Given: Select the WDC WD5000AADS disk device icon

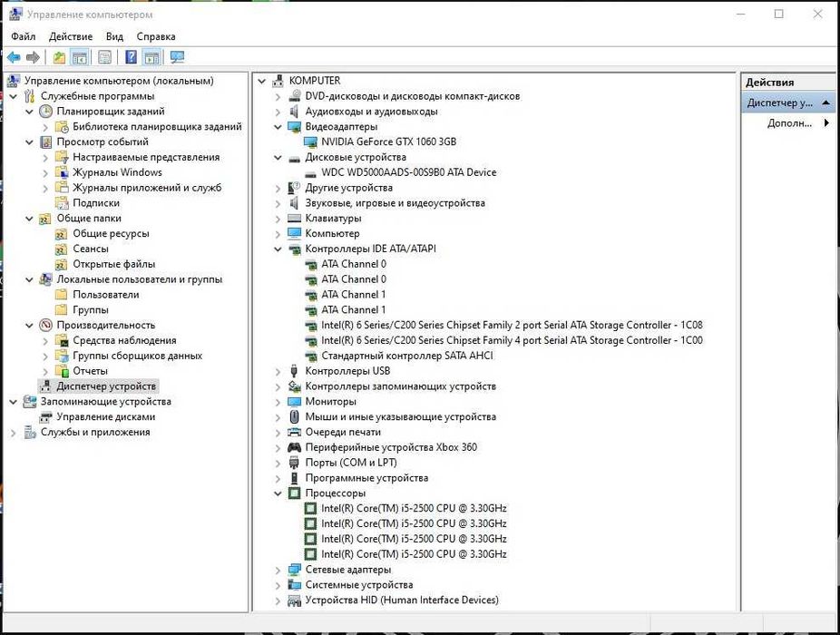Looking at the screenshot, I should tap(310, 173).
